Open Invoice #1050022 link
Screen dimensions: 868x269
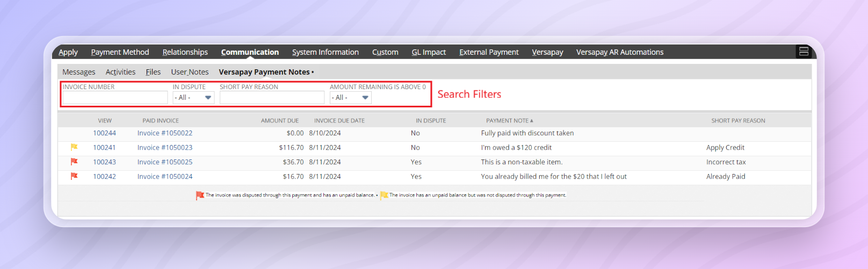(x=165, y=133)
